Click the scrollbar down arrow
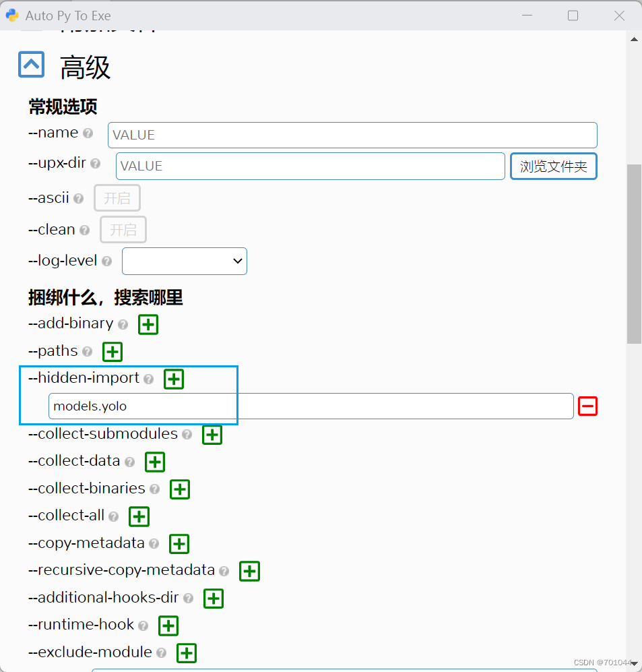 click(x=635, y=663)
